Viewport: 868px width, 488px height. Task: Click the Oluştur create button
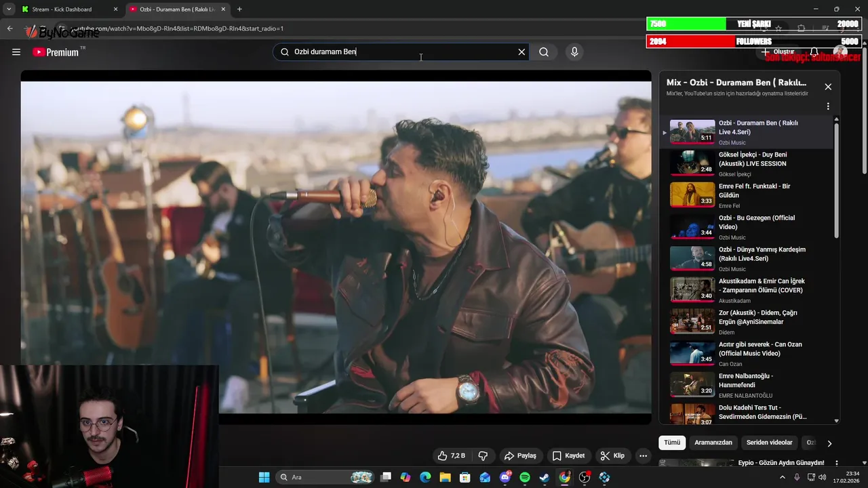click(x=777, y=52)
